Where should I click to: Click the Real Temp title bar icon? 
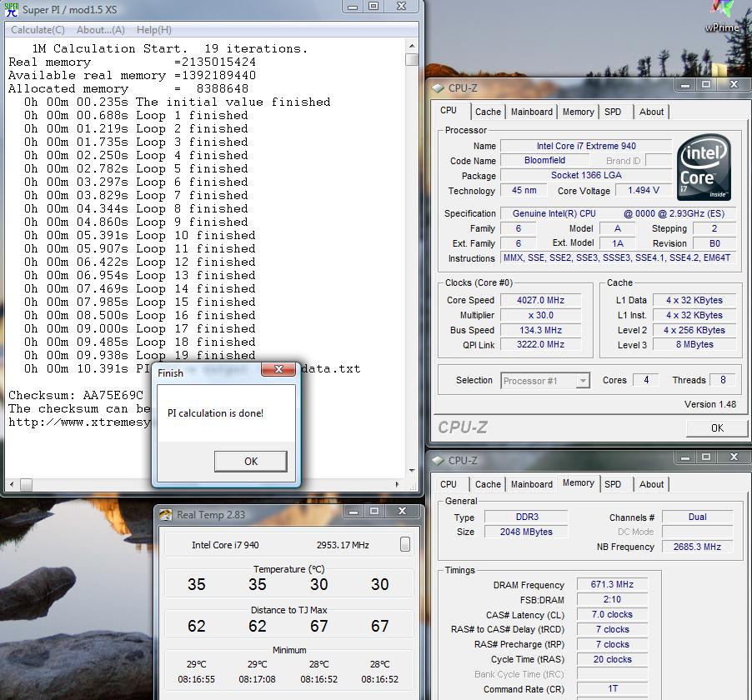pyautogui.click(x=165, y=514)
